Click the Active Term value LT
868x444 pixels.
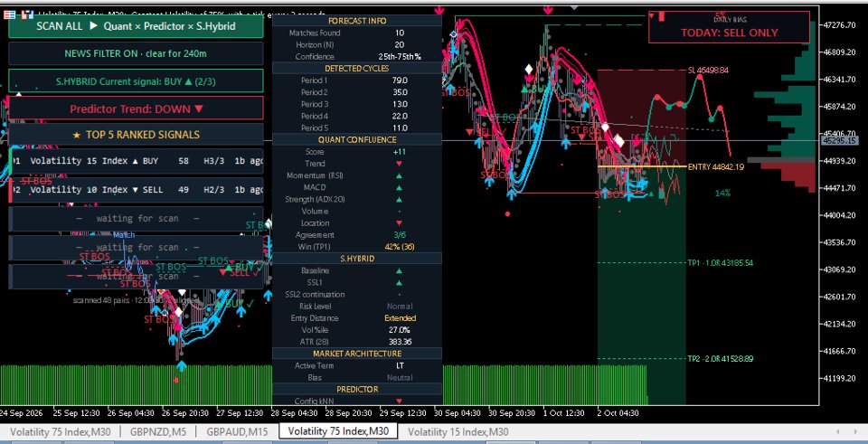400,365
